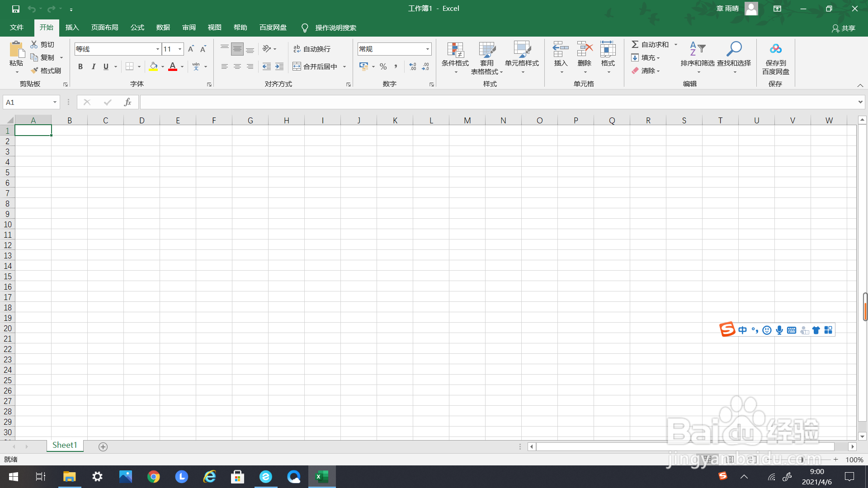Click the Increase Font Size icon
Viewport: 868px width, 488px height.
191,49
